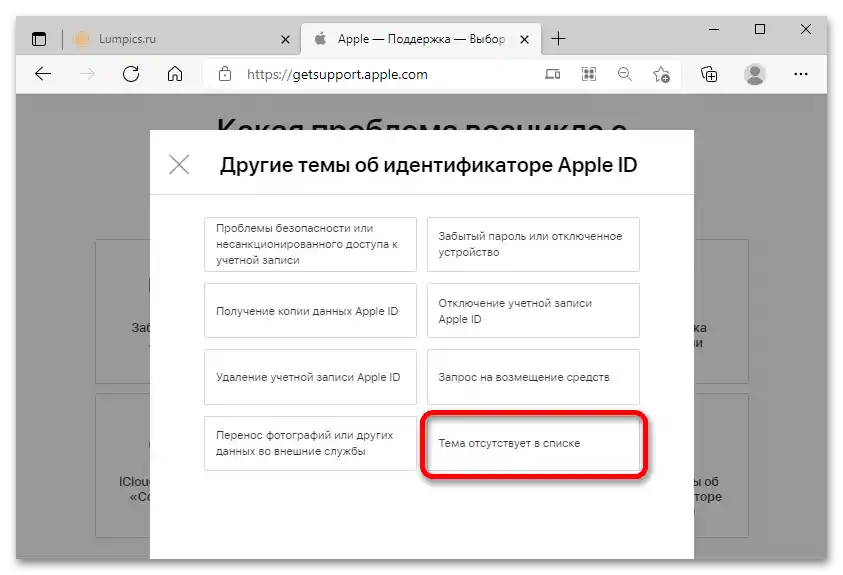Go to the browser home page

(x=175, y=74)
